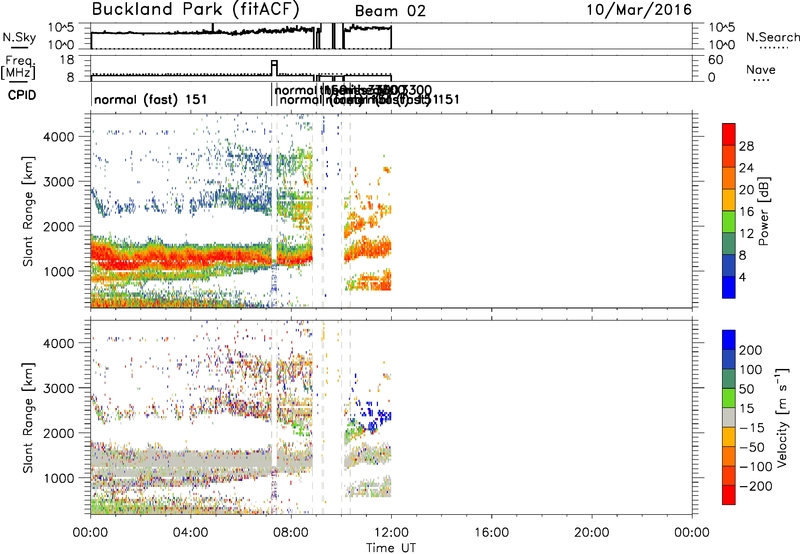
Task: Click the "200" Velocity colorbar tick label
Action: click(751, 350)
